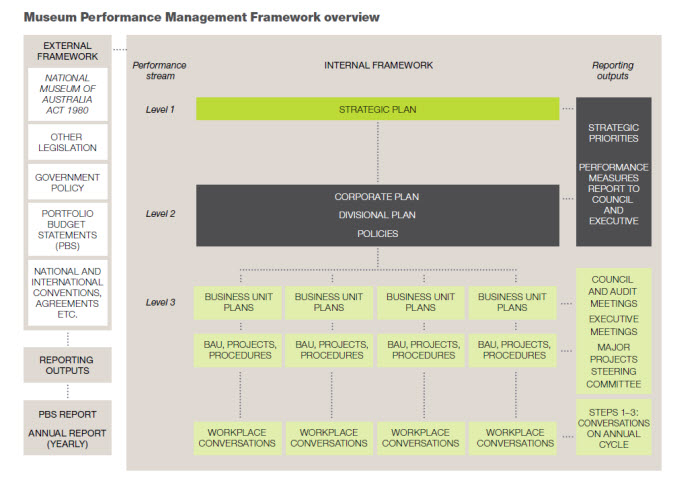Click the 'DIVISIONAL PLAN' text

point(377,215)
